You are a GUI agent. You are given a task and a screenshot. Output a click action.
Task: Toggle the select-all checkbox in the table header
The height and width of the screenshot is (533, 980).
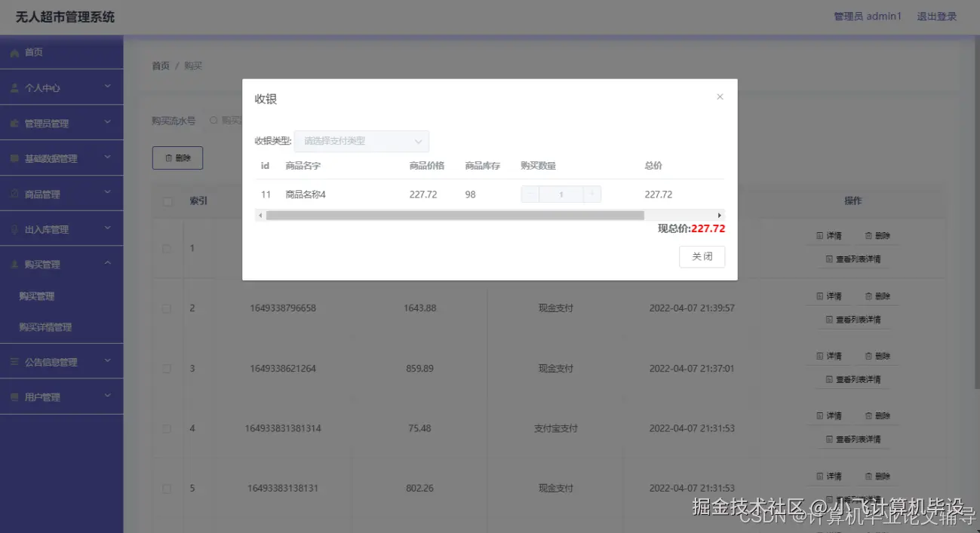[167, 201]
